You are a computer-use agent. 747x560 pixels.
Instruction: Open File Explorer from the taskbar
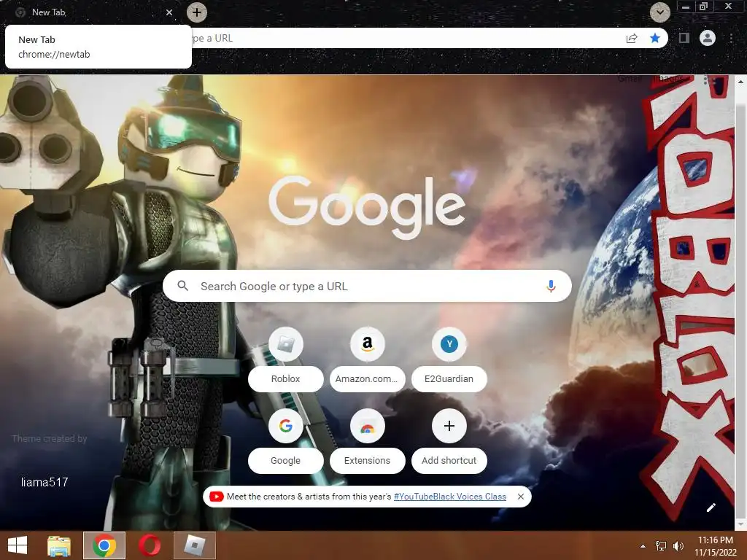pos(59,545)
